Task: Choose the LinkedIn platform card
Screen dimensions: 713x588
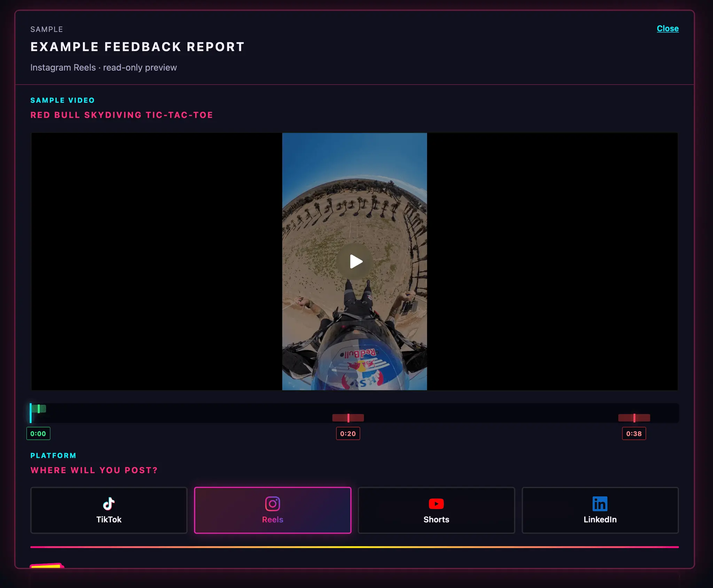Action: click(600, 510)
